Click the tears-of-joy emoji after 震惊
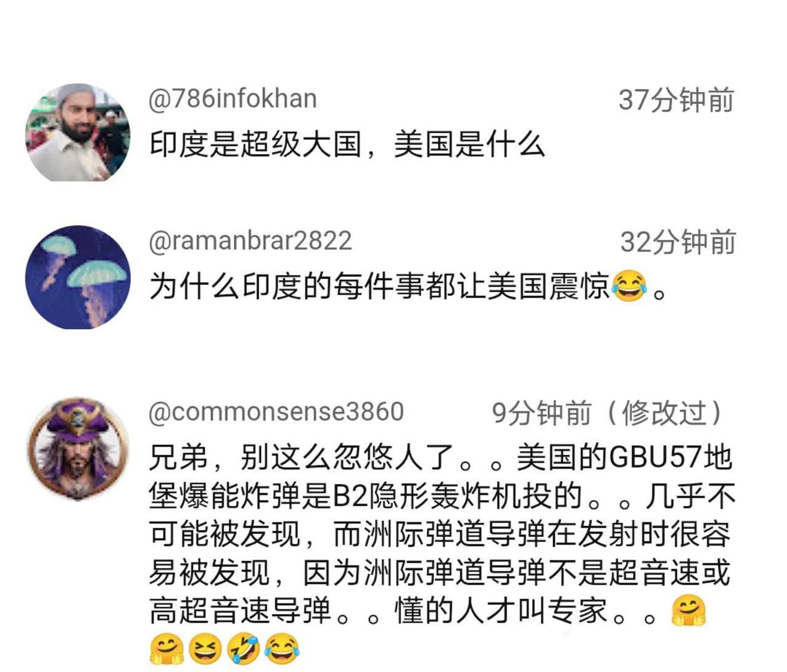 (629, 287)
